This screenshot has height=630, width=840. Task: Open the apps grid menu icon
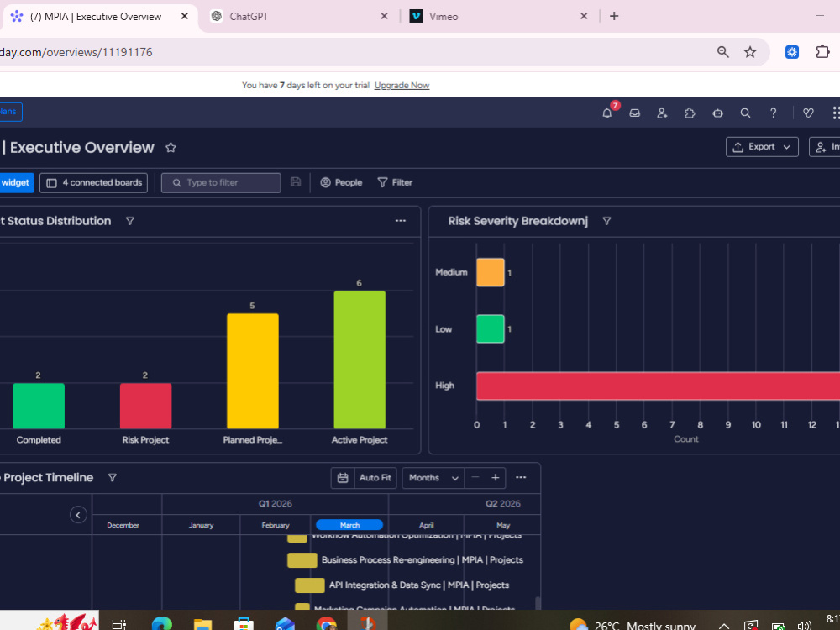click(x=836, y=113)
